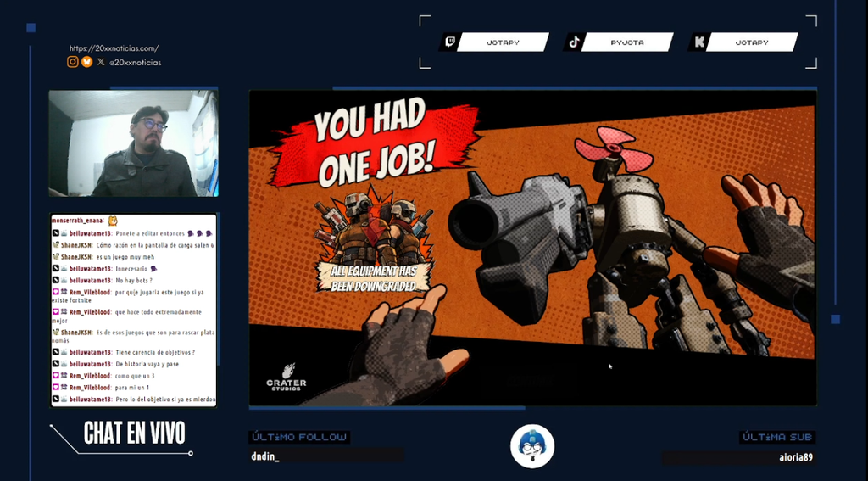Viewport: 868px width, 481px height.
Task: Click message 'Pero lo del objetivo si ya es'
Action: tap(165, 399)
